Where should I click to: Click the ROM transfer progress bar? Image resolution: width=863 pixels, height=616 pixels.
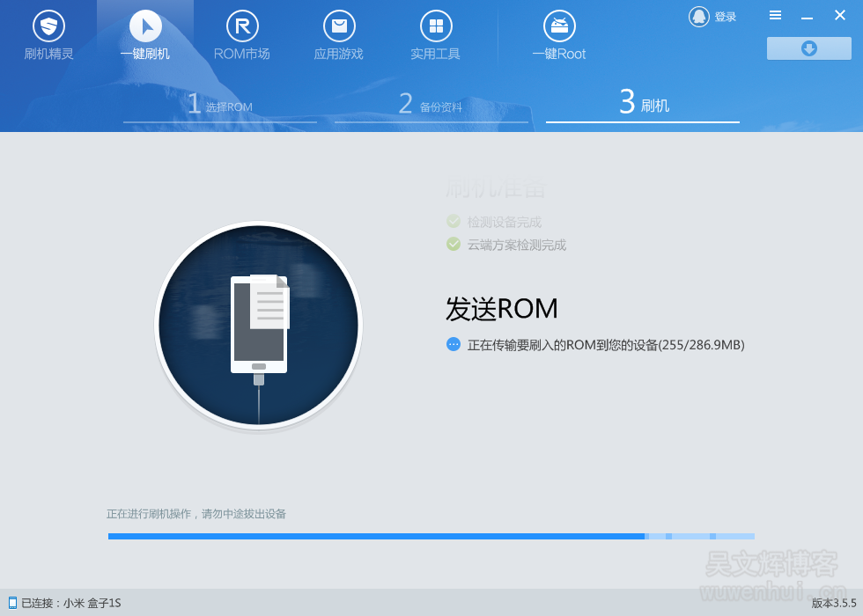point(431,536)
